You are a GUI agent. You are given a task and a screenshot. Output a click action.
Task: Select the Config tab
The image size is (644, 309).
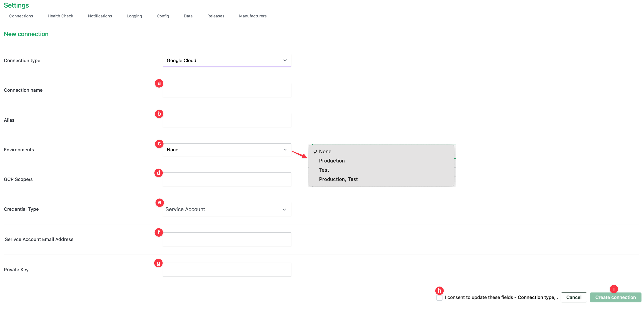[163, 16]
